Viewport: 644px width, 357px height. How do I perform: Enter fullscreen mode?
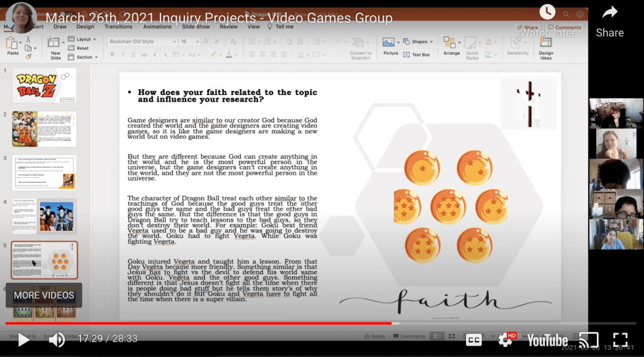620,340
